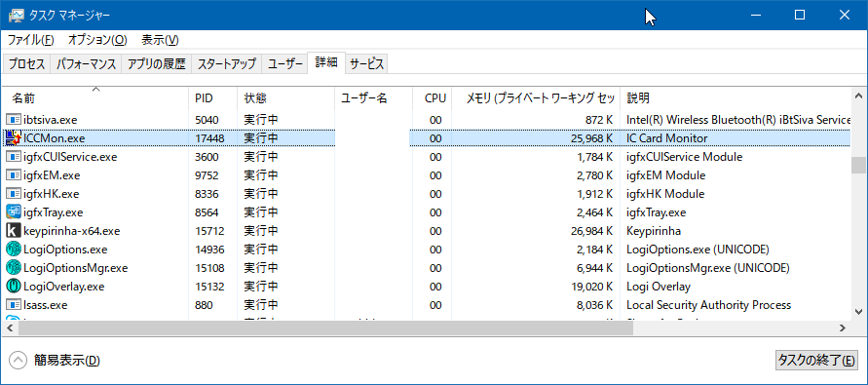The width and height of the screenshot is (868, 385).
Task: Click the igfxTray.exe process icon
Action: point(13,212)
